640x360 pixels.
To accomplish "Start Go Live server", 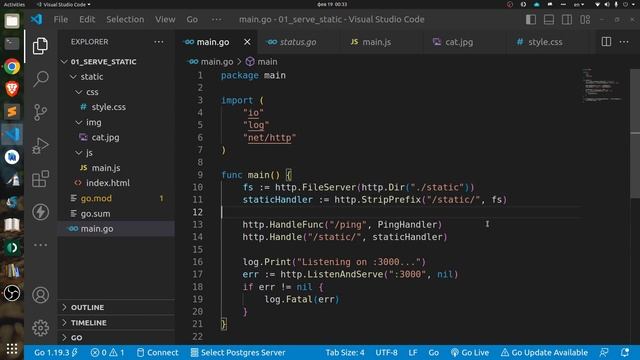I will (470, 352).
